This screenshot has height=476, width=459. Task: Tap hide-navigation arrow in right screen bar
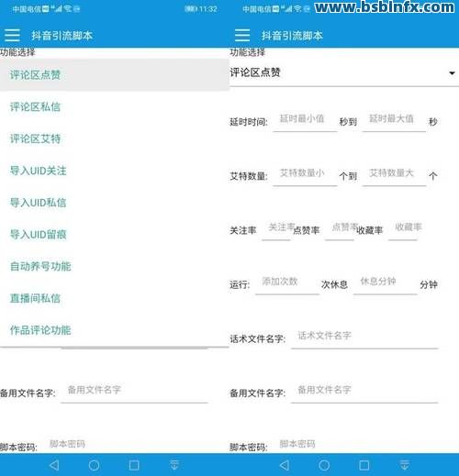click(x=405, y=465)
